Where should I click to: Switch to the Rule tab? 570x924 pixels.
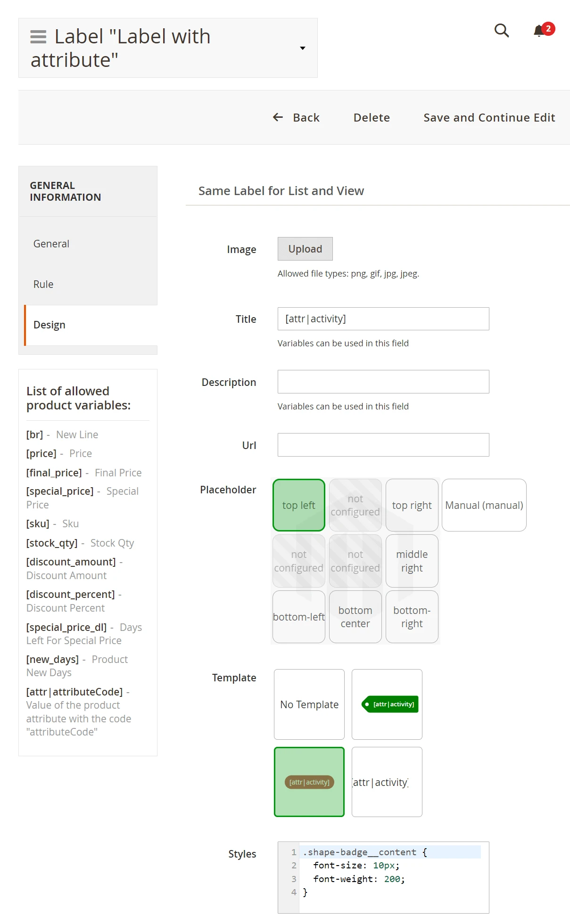[43, 284]
